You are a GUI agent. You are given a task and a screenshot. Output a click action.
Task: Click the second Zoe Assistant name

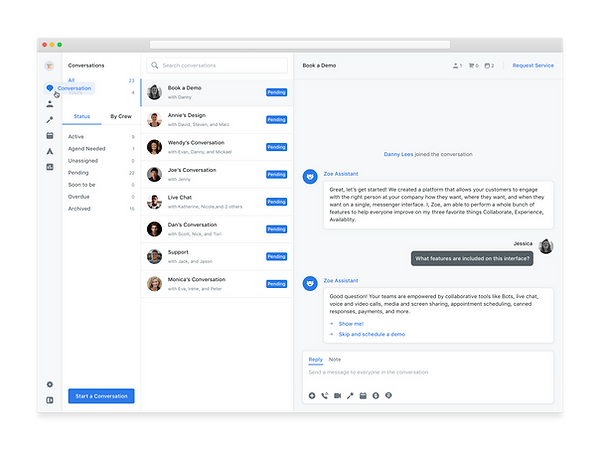click(x=341, y=281)
